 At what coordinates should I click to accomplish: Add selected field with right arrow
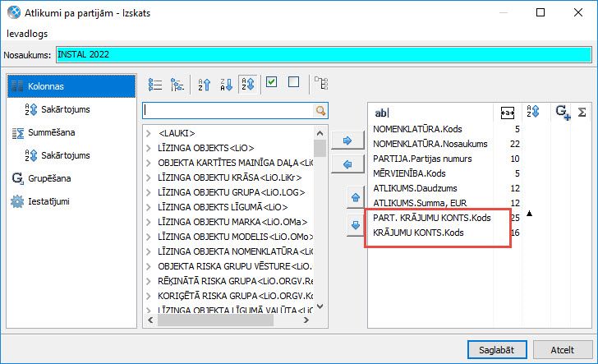pos(347,141)
